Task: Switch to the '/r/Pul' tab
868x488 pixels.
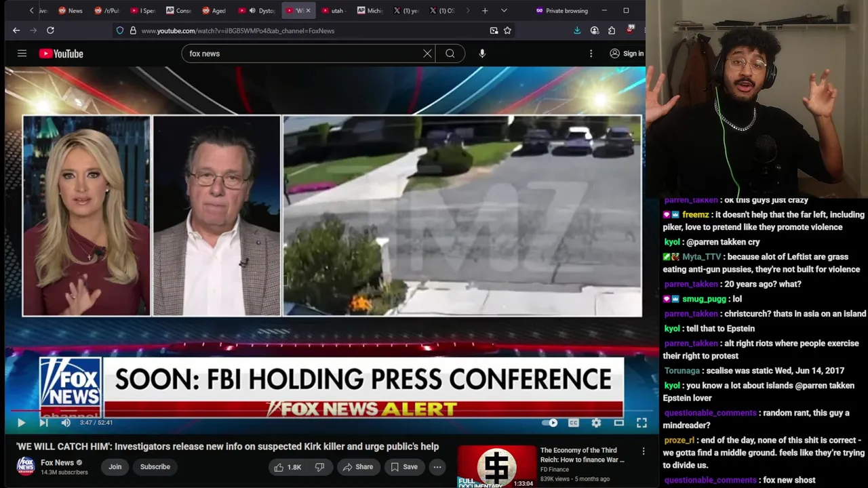Action: coord(106,11)
